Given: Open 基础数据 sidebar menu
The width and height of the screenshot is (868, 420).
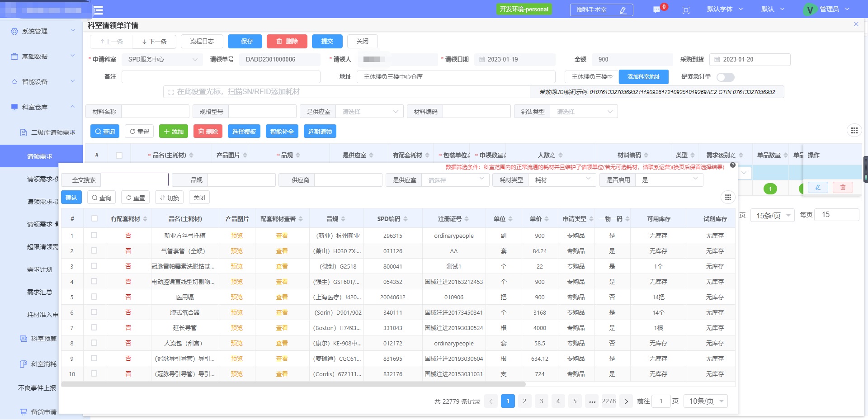Looking at the screenshot, I should point(42,57).
